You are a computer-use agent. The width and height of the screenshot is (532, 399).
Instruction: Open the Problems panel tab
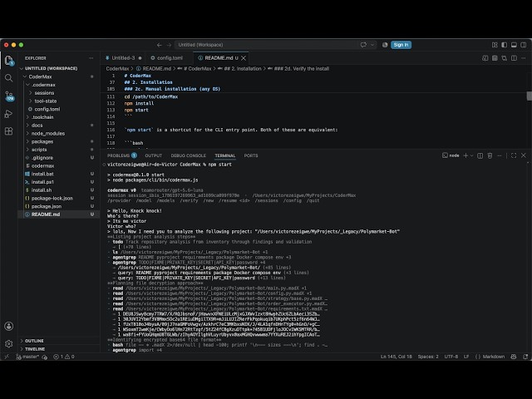click(122, 155)
